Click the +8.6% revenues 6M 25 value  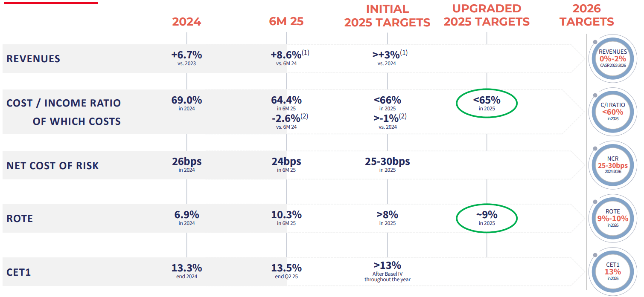click(x=286, y=55)
